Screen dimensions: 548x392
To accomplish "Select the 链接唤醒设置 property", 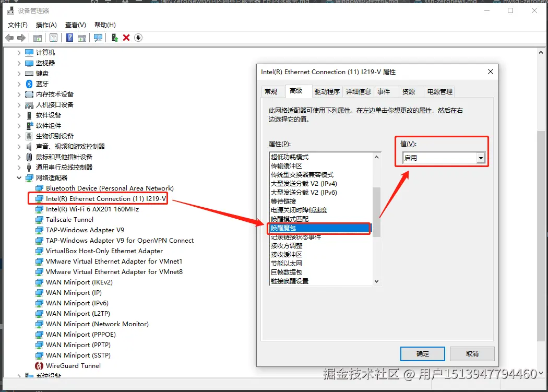I will pyautogui.click(x=290, y=281).
